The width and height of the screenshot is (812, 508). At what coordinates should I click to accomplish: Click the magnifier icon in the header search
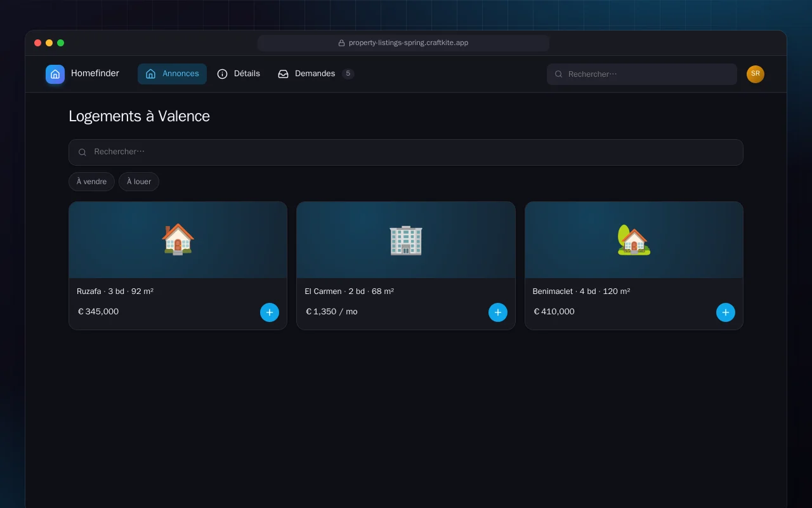(559, 74)
